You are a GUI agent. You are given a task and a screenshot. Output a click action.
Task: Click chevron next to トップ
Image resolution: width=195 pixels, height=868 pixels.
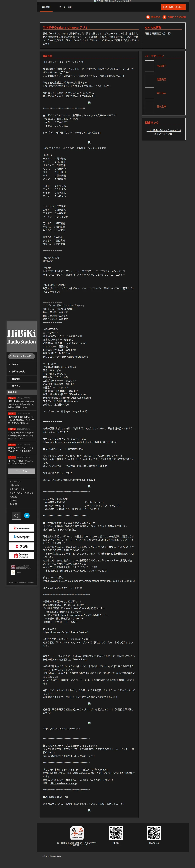pyautogui.click(x=9, y=364)
